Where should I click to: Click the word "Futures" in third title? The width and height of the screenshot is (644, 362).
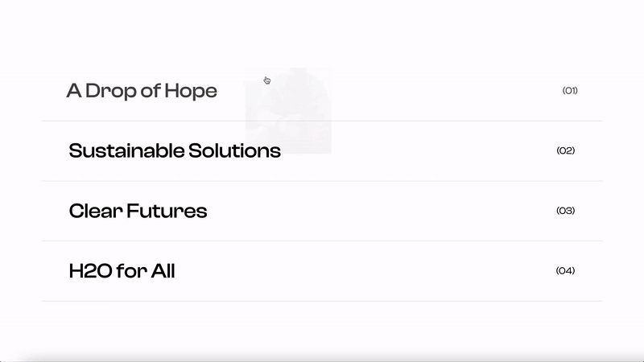point(167,211)
